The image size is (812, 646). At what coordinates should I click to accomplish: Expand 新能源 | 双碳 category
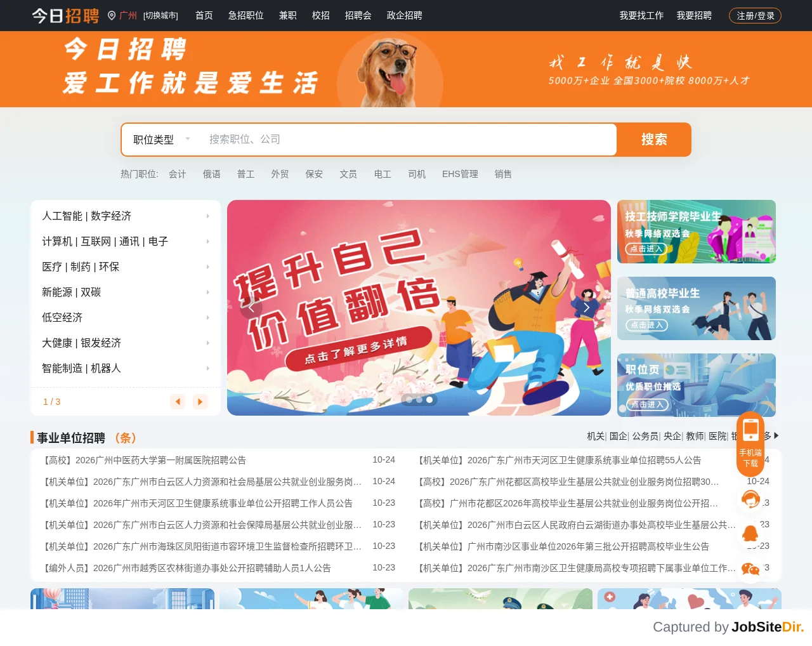(126, 293)
